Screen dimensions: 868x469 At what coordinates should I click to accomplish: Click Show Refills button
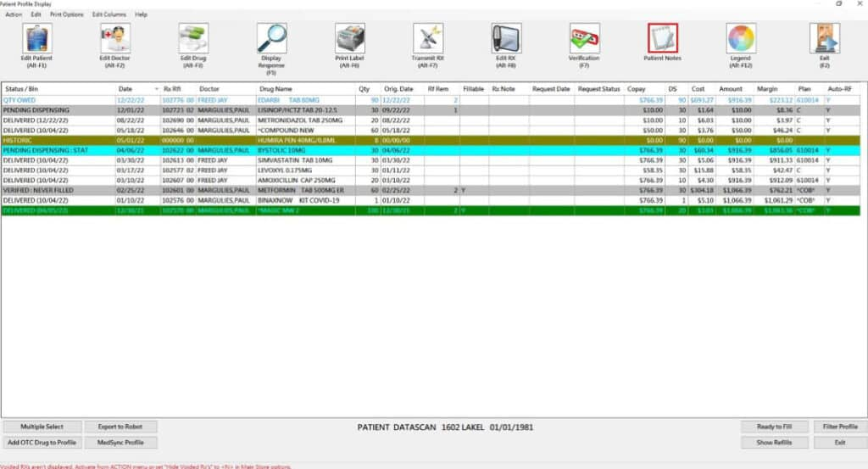point(775,443)
